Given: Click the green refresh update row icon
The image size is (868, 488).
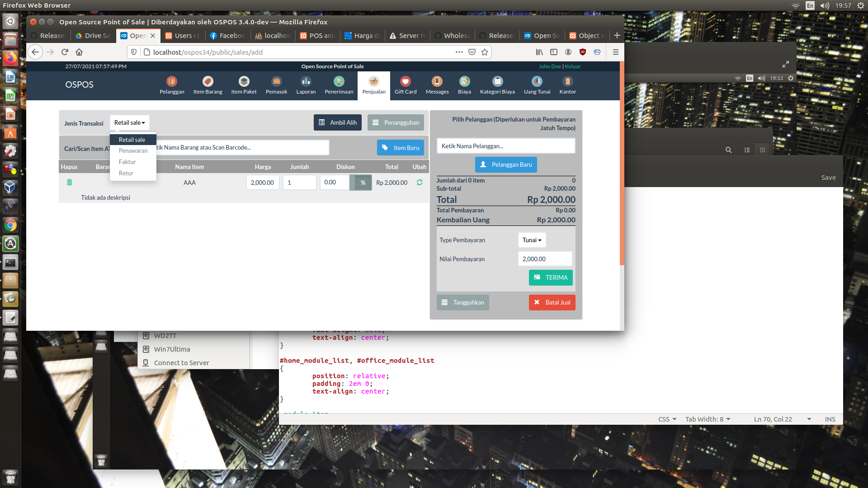Looking at the screenshot, I should tap(420, 183).
